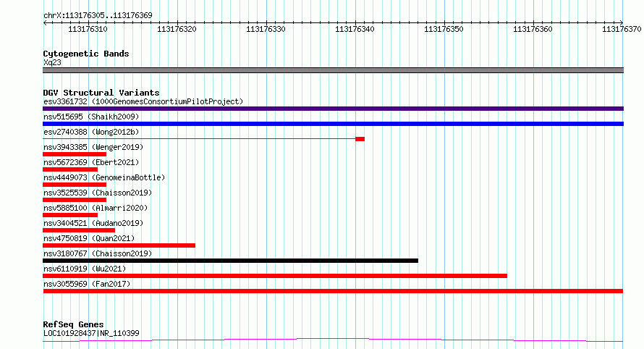
Task: Open variant esv3361732 (1000GenomesConsortiumPilotProject) label
Action: 143,101
